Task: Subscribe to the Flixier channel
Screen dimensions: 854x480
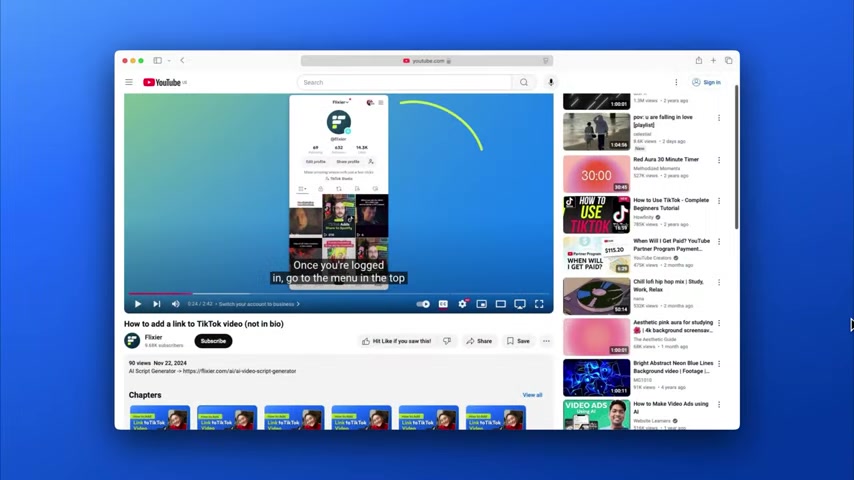Action: tap(213, 341)
